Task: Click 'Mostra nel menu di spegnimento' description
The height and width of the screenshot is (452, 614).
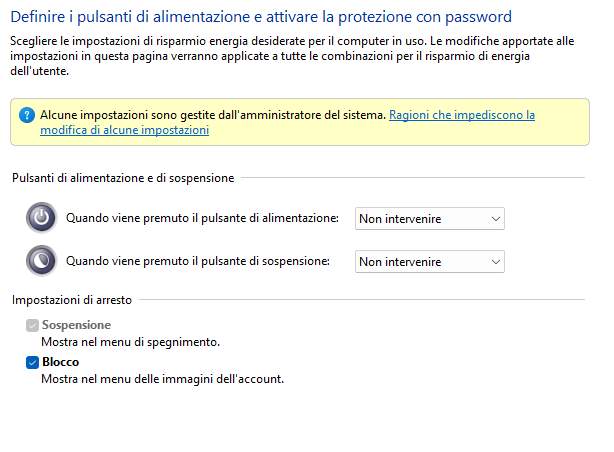Action: pyautogui.click(x=130, y=342)
